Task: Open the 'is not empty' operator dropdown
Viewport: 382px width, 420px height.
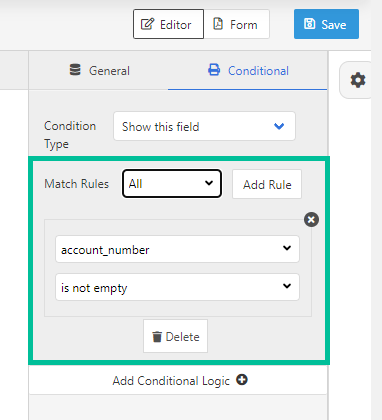Action: pos(177,287)
